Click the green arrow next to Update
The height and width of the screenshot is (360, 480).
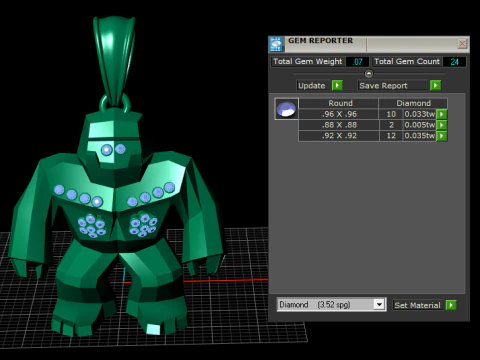click(x=337, y=85)
